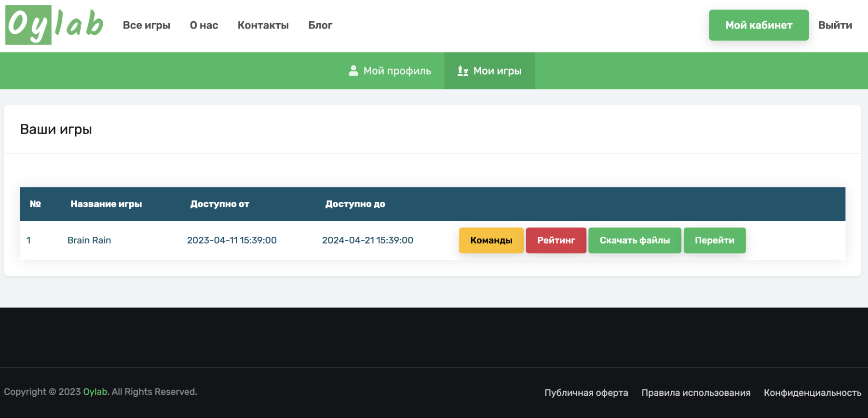Log out via the Выйти link
The image size is (868, 418).
click(835, 25)
